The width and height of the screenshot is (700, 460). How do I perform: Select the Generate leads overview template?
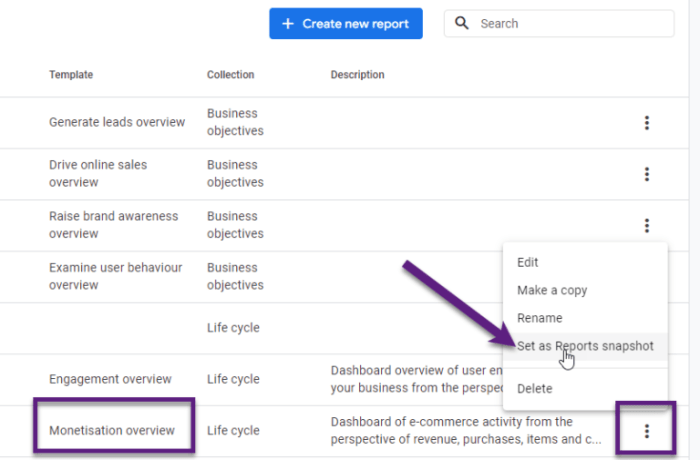coord(117,122)
